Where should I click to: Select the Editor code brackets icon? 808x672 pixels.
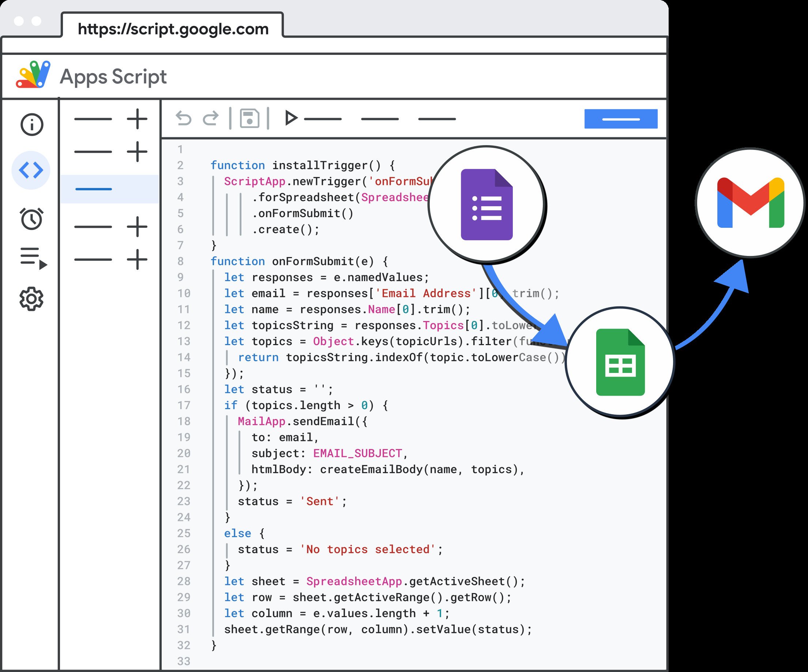(31, 170)
